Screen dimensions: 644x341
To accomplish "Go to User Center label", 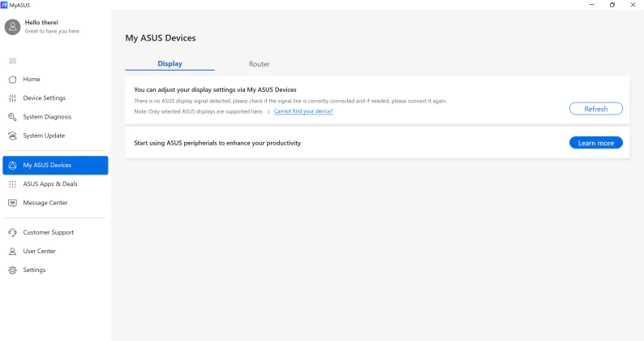I will click(40, 251).
